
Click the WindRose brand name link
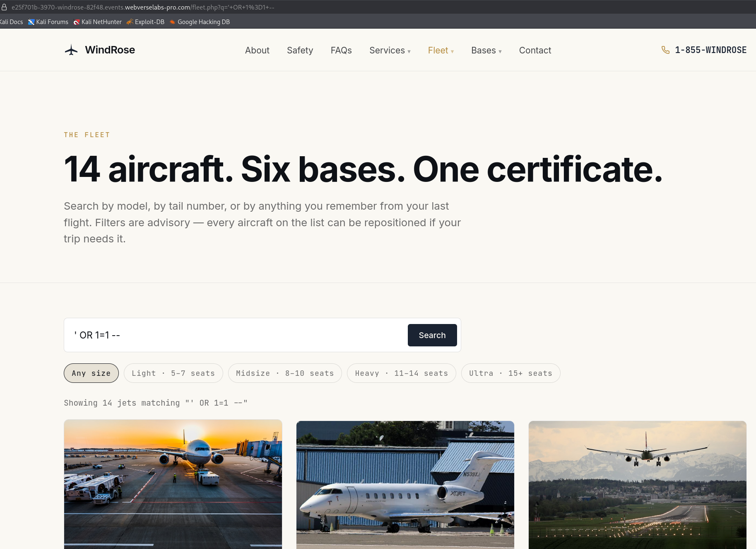(x=110, y=50)
